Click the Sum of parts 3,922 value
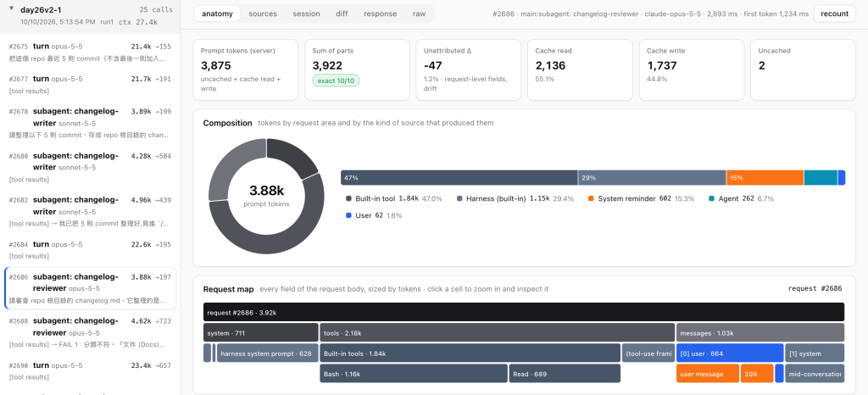 [x=328, y=66]
